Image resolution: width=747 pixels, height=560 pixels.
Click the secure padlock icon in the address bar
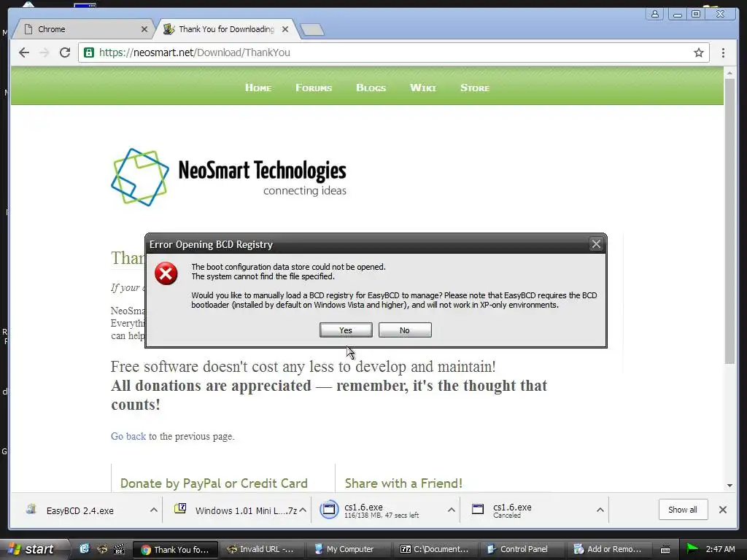click(89, 52)
